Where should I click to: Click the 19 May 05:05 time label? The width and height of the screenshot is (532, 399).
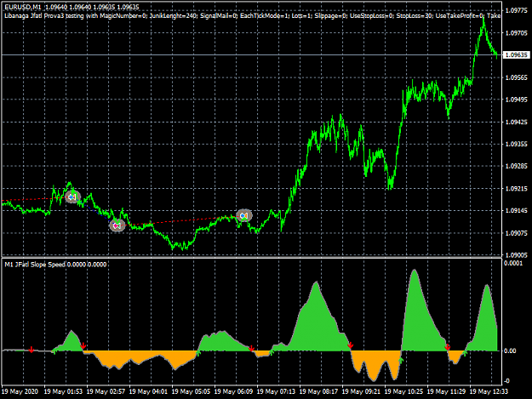pyautogui.click(x=191, y=391)
